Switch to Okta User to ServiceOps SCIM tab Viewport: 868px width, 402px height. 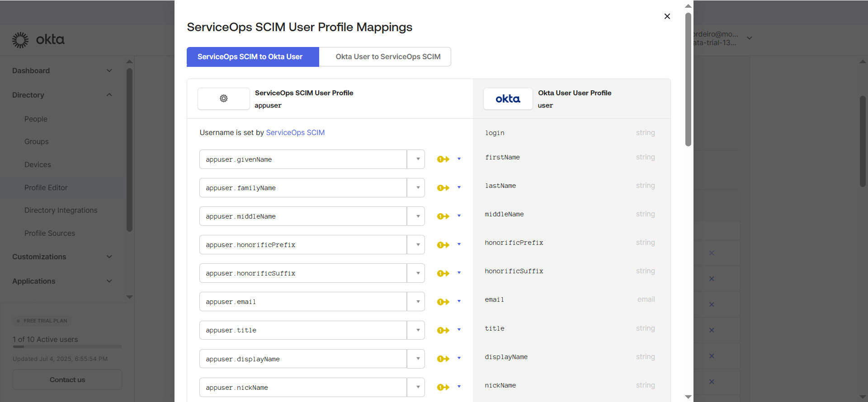pos(388,57)
